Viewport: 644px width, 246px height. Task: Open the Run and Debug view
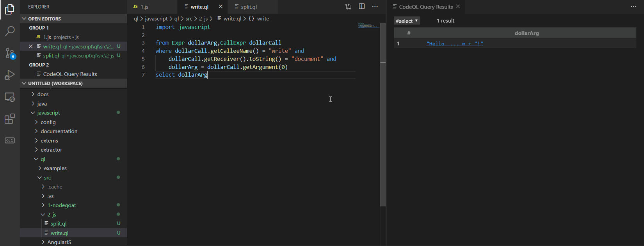[10, 75]
